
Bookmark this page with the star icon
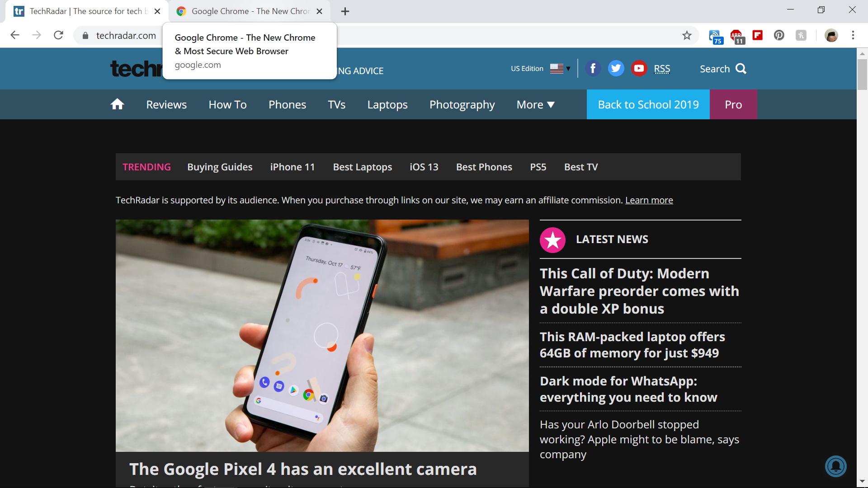click(687, 35)
